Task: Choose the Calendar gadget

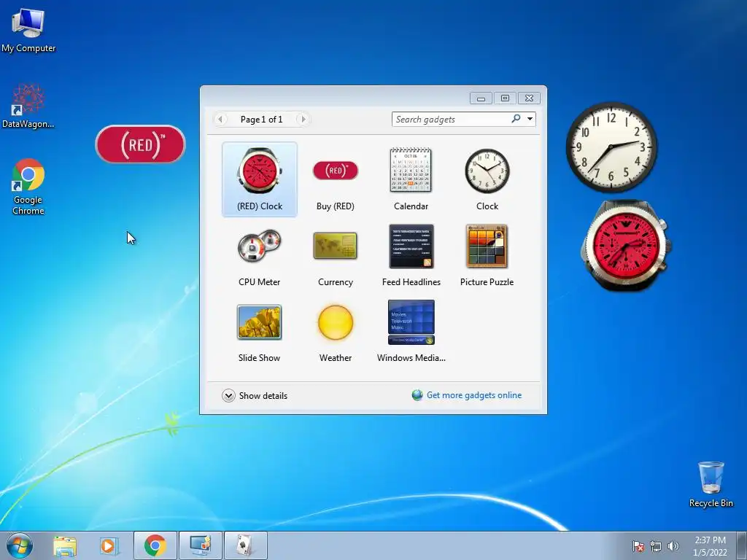Action: click(x=411, y=179)
